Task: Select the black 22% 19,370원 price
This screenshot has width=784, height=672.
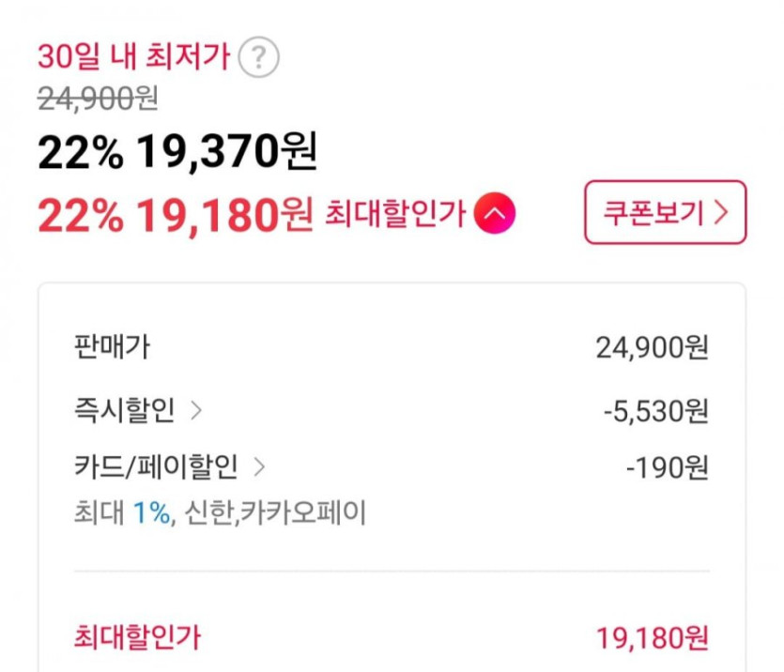Action: point(177,153)
